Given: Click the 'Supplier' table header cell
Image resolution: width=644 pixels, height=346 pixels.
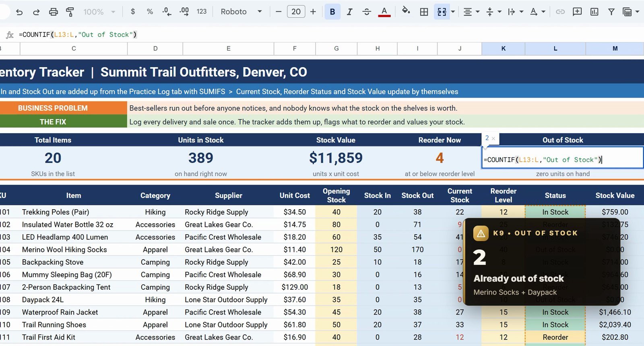Looking at the screenshot, I should click(229, 196).
